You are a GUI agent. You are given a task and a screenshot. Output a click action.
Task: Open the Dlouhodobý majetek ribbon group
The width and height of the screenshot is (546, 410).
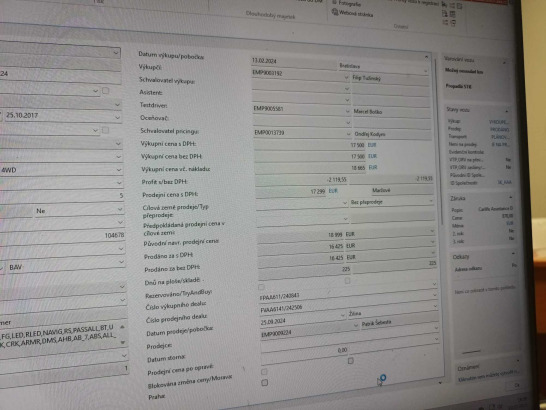[x=270, y=15]
